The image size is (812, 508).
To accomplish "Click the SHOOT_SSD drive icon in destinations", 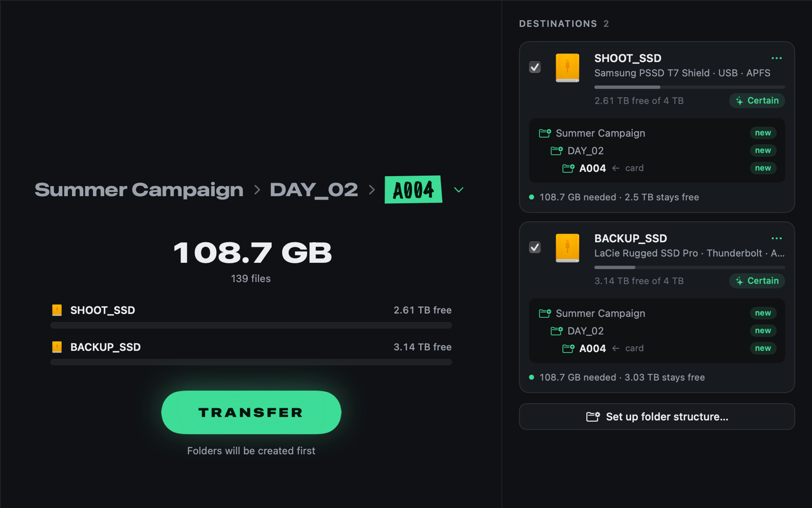I will [567, 68].
